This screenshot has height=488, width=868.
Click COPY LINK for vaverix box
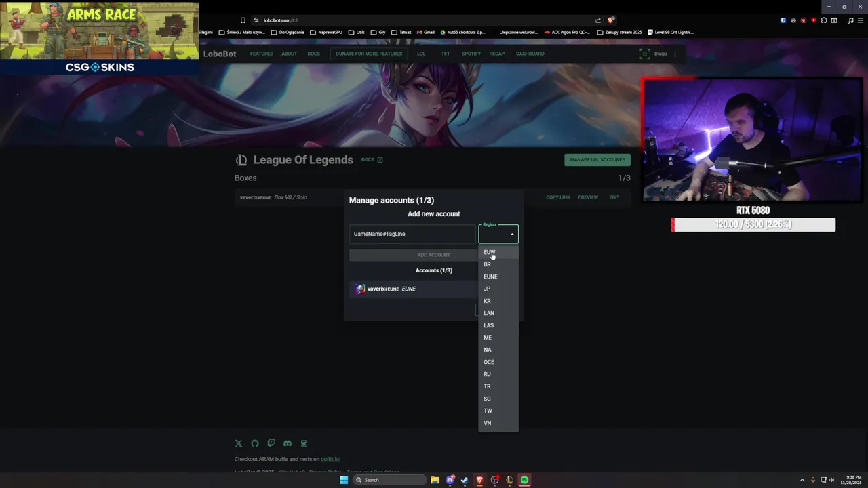click(x=558, y=197)
